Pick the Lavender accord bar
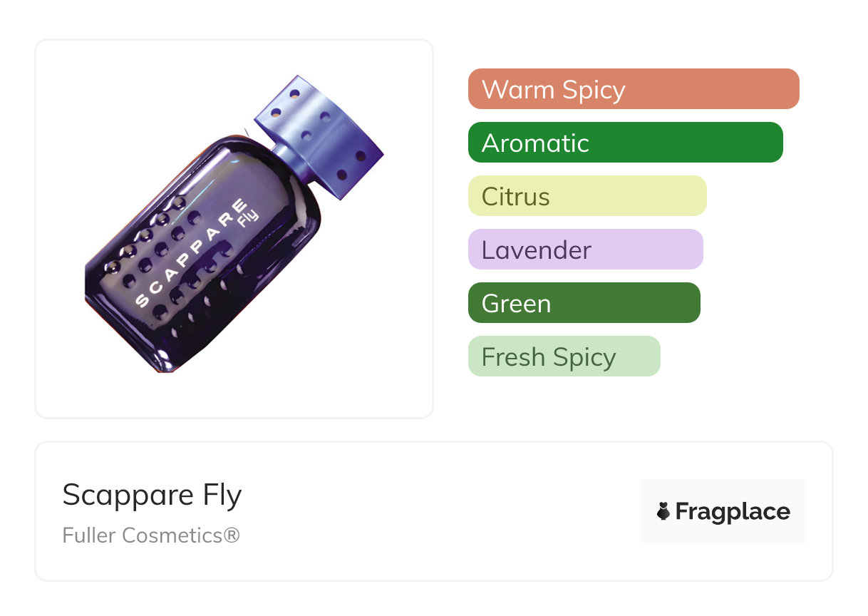 click(585, 250)
